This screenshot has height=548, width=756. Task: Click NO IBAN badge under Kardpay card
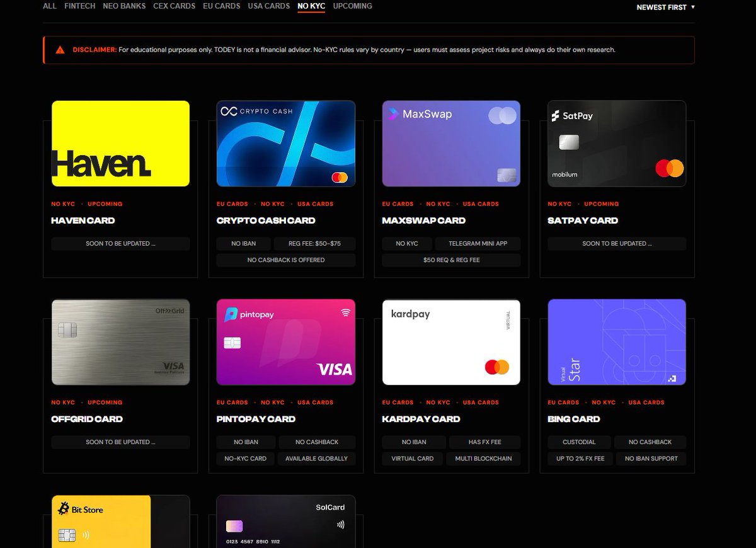414,442
